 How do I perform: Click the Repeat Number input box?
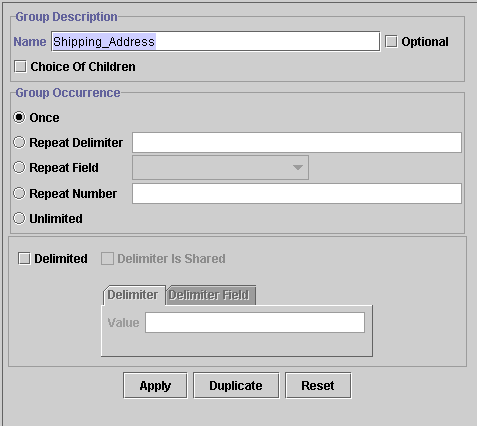click(297, 193)
